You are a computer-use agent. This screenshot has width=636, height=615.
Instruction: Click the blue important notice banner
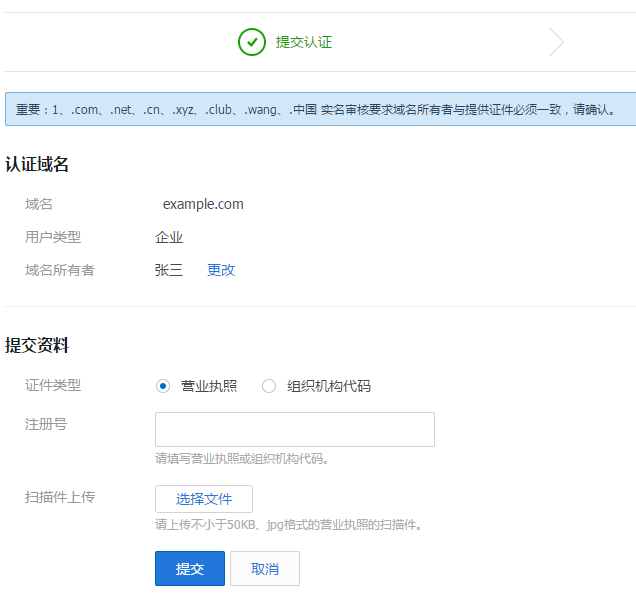320,109
